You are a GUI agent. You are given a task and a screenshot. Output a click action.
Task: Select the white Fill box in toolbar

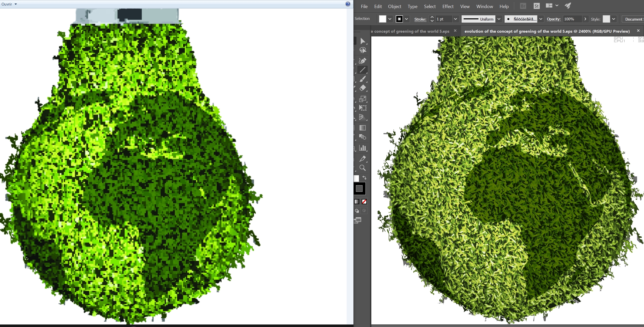click(x=356, y=178)
